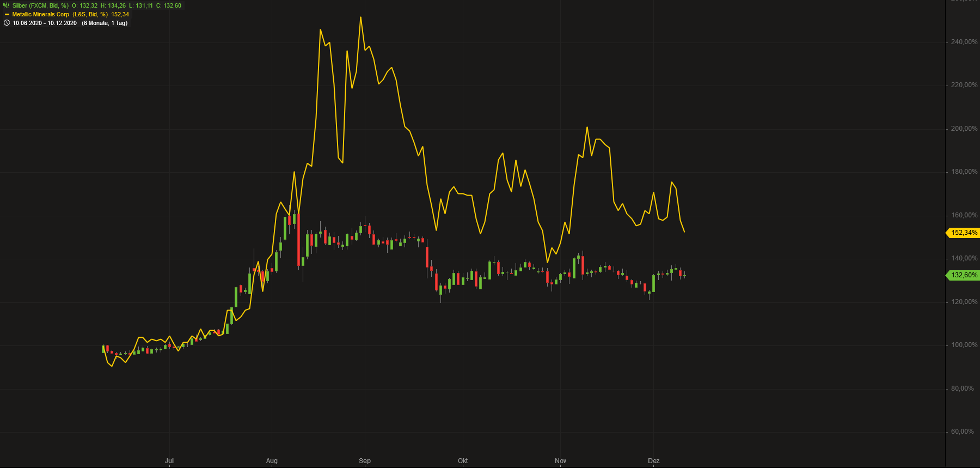980x468 pixels.
Task: Click the Dez label on the time axis
Action: point(654,461)
